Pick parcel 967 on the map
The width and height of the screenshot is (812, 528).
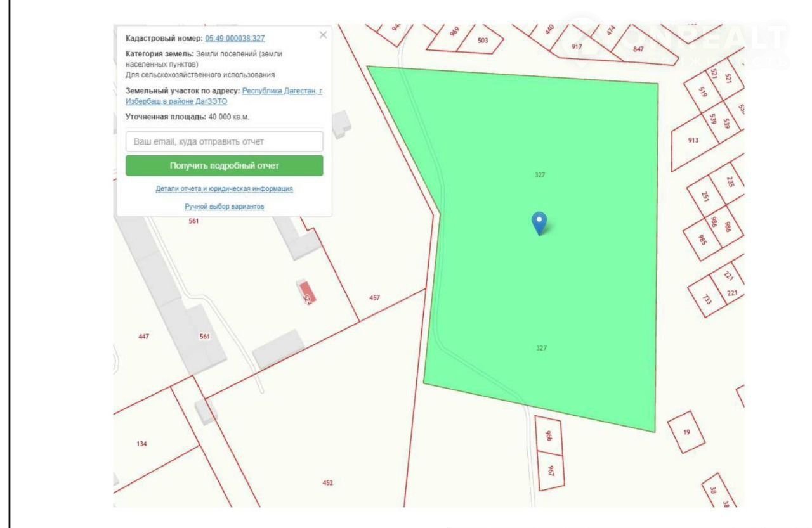pos(551,471)
